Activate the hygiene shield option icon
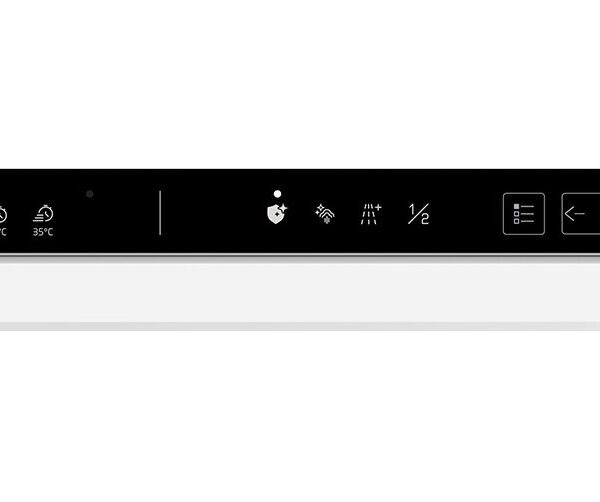The image size is (600, 502). [277, 214]
